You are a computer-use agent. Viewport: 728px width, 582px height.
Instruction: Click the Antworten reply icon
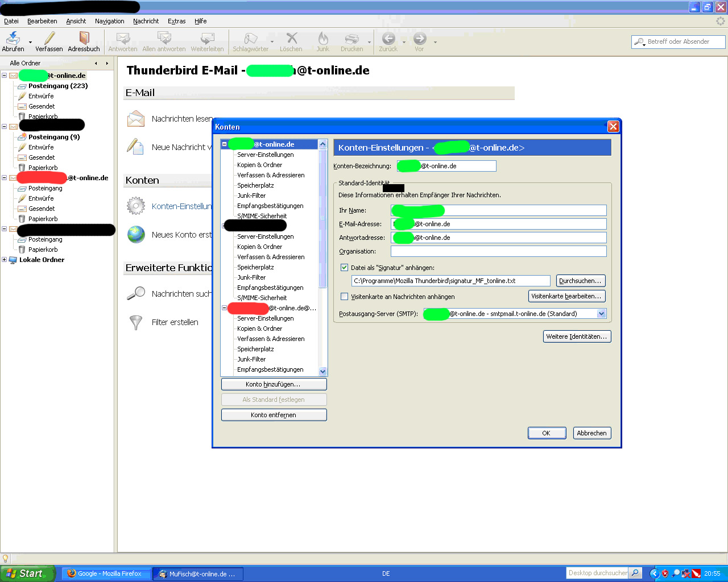(x=123, y=38)
